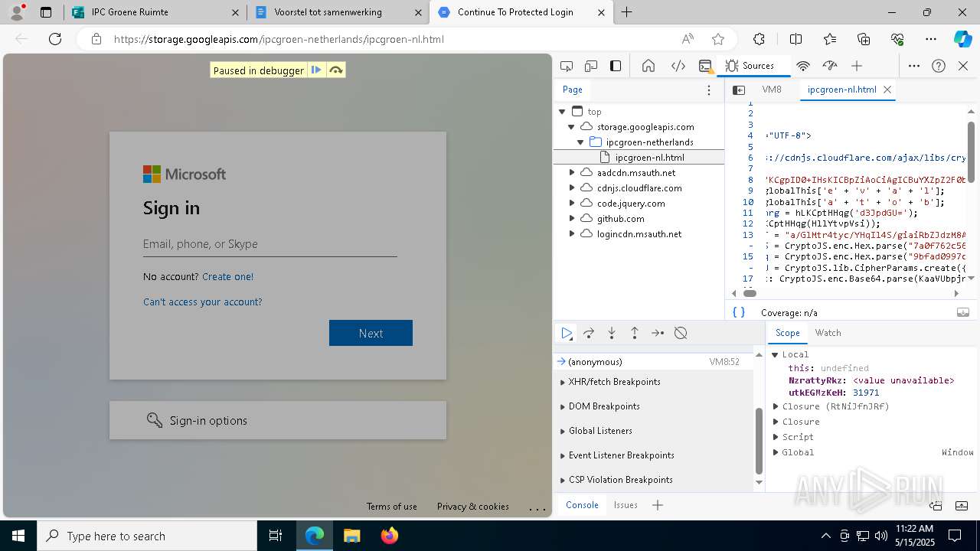Deactivate breakpoints using the crossed circle icon
Screen dimensions: 980x551
click(x=681, y=333)
